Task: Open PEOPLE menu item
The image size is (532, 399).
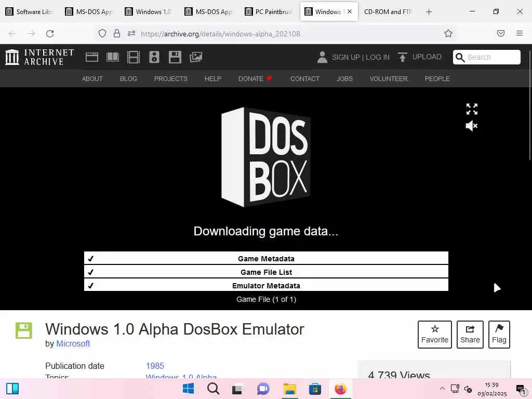Action: (x=437, y=79)
